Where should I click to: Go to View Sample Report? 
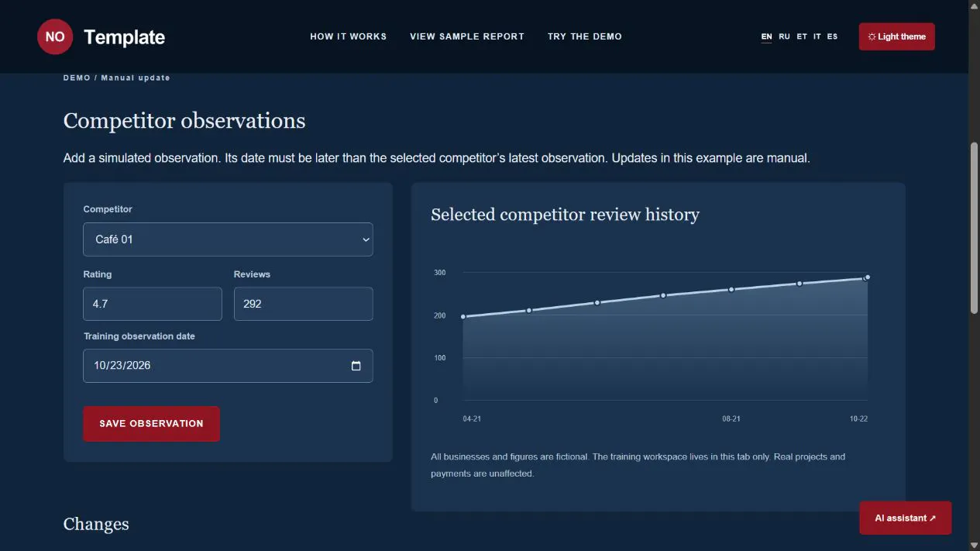point(467,36)
